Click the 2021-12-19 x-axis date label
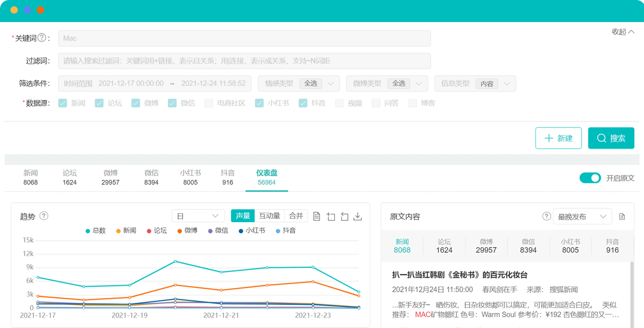Screen dimensions: 644x328 coord(129,315)
